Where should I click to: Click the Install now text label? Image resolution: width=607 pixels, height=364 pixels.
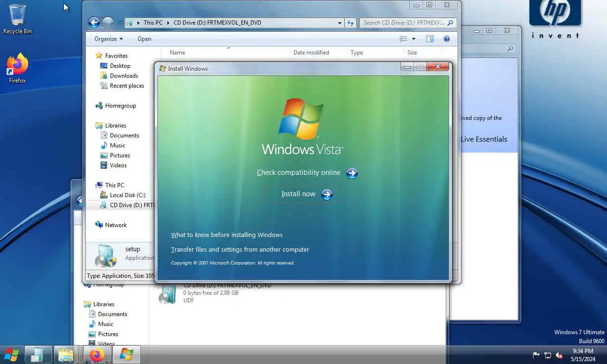(x=298, y=194)
